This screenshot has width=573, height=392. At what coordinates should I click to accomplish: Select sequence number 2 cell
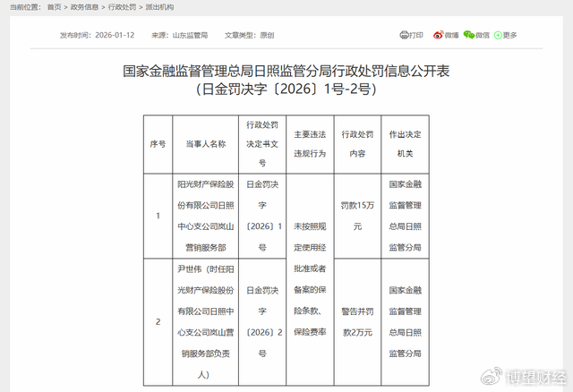(158, 322)
